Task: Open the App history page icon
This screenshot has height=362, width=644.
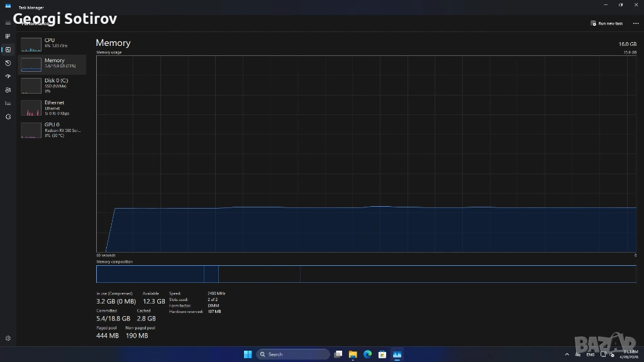Action: 8,63
